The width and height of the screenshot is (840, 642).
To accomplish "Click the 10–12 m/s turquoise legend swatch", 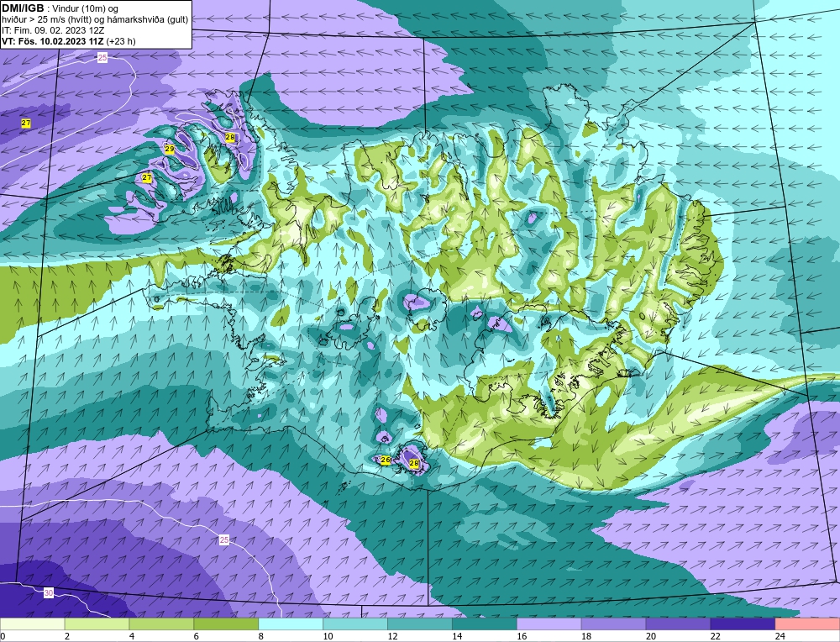I will (355, 624).
